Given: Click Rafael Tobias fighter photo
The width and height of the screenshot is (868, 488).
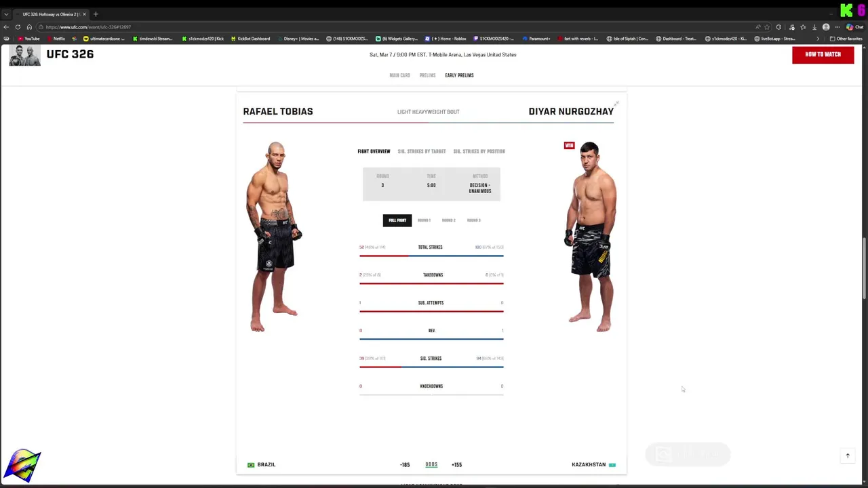Looking at the screenshot, I should tap(273, 237).
